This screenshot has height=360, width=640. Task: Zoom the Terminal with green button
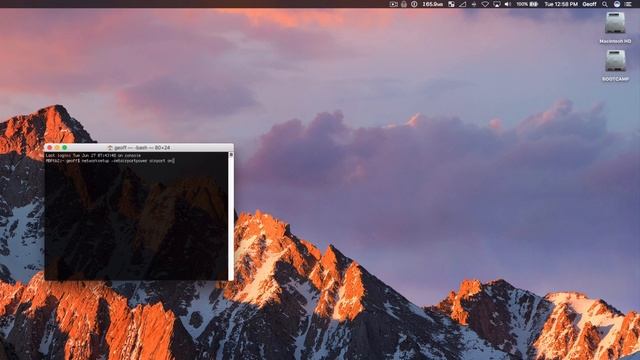click(64, 148)
